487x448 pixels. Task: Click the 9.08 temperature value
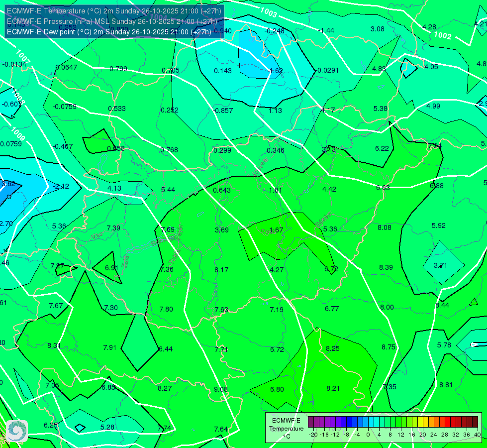click(221, 389)
